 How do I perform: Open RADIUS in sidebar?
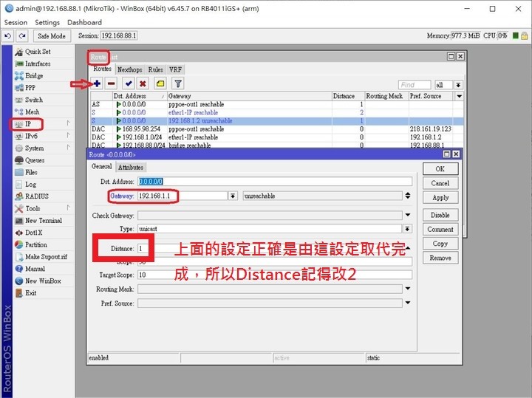coord(37,196)
